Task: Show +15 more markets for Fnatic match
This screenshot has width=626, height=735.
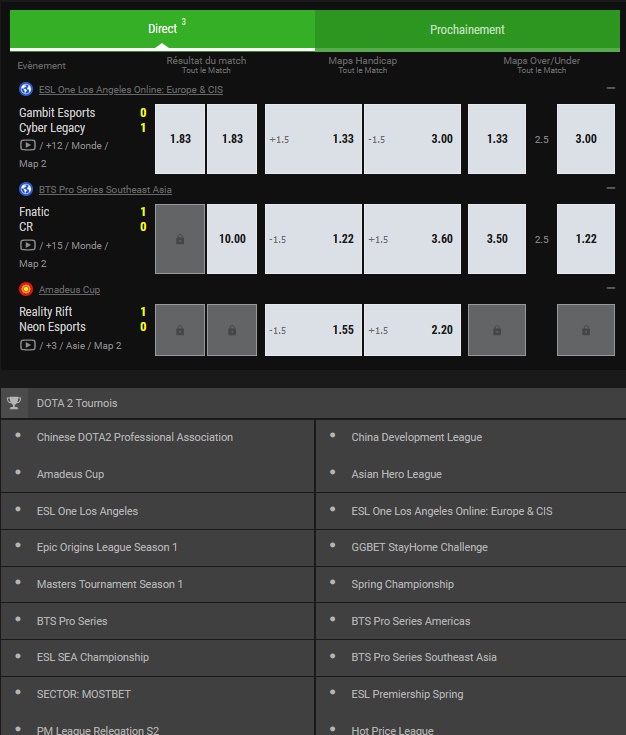Action: pyautogui.click(x=54, y=245)
